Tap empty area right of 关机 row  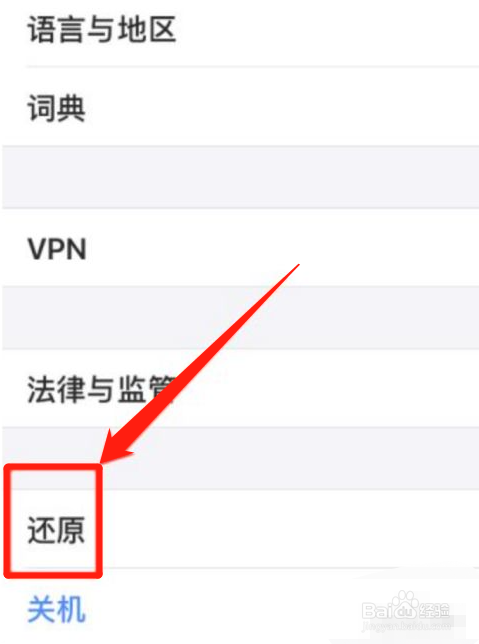pyautogui.click(x=218, y=609)
